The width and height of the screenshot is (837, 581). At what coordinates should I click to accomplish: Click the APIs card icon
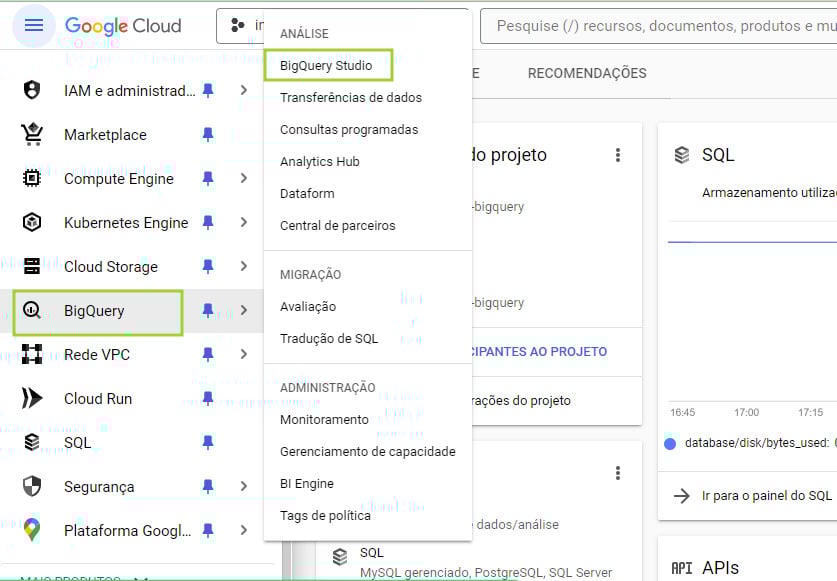point(682,568)
